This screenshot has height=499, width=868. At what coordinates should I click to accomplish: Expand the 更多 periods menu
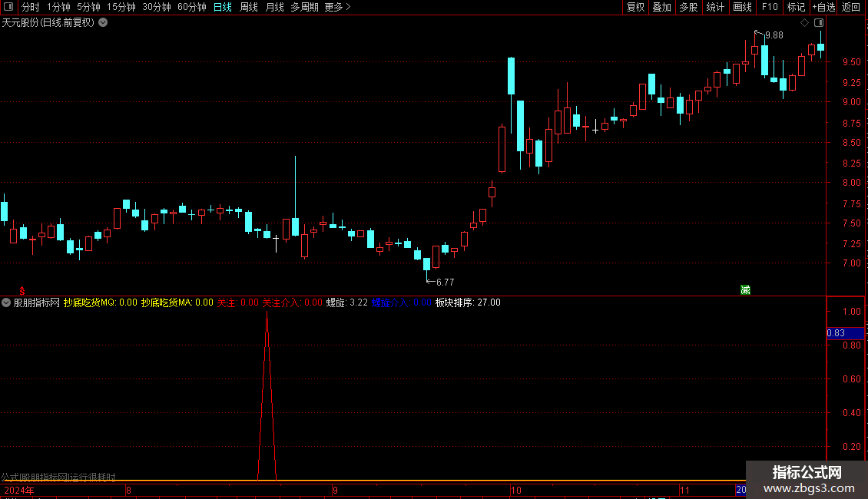click(x=338, y=7)
